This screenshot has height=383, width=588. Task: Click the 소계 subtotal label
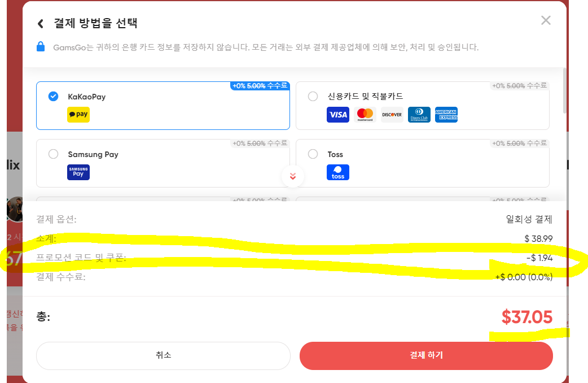coord(46,238)
